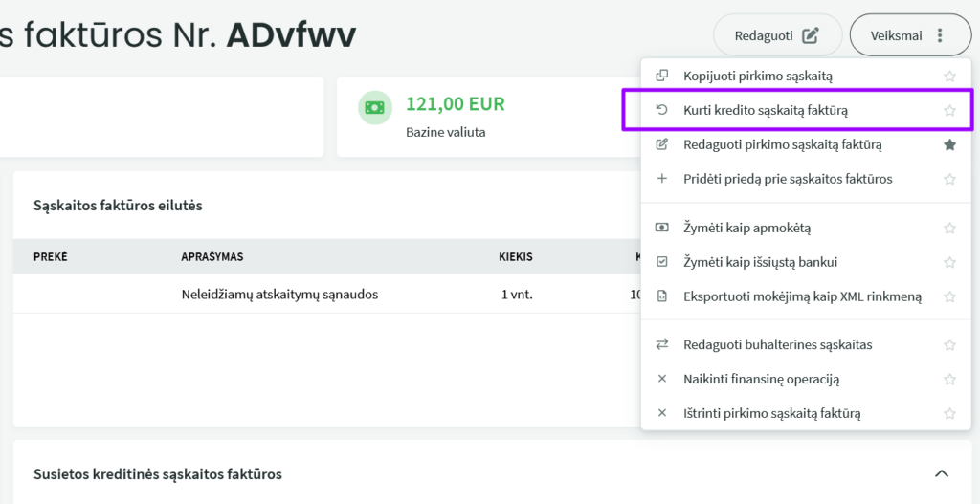This screenshot has height=504, width=980.
Task: Open the Veiksmai actions dropdown
Action: click(x=909, y=35)
